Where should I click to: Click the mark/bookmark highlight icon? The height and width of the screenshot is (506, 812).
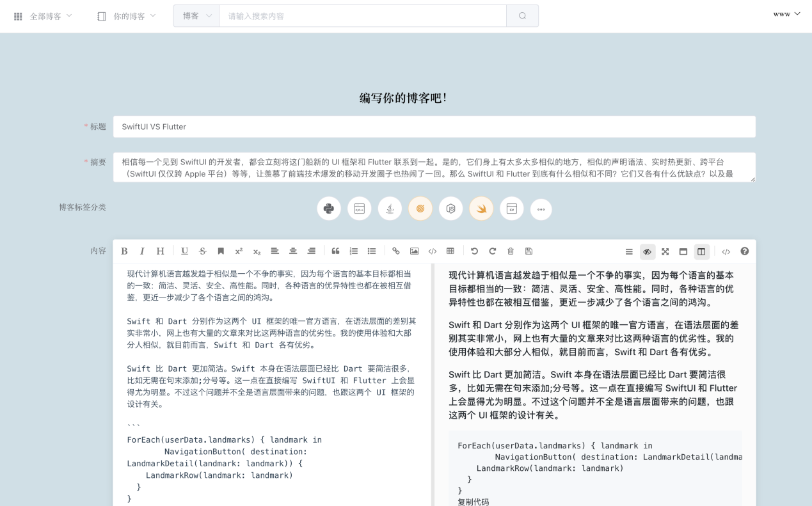click(x=221, y=251)
